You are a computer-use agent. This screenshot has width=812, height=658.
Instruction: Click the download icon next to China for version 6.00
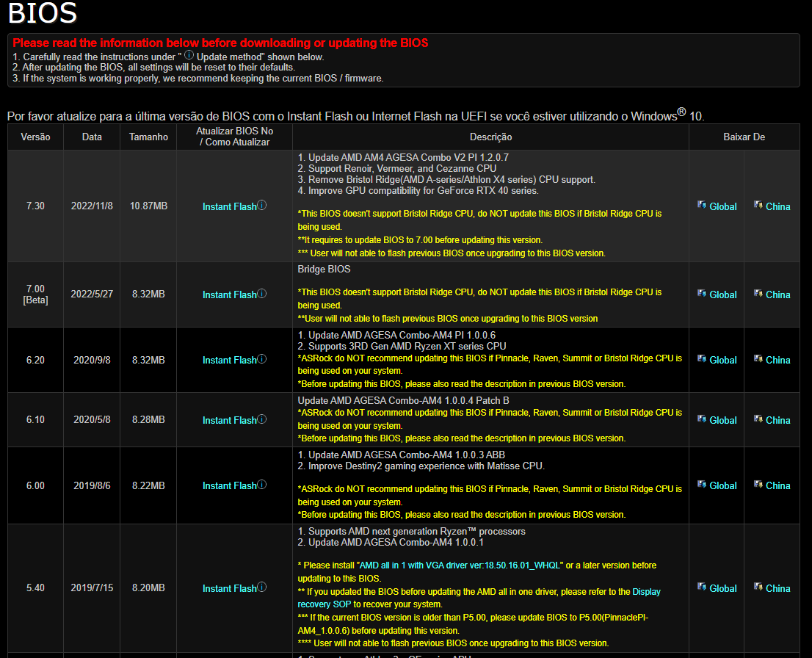point(758,485)
